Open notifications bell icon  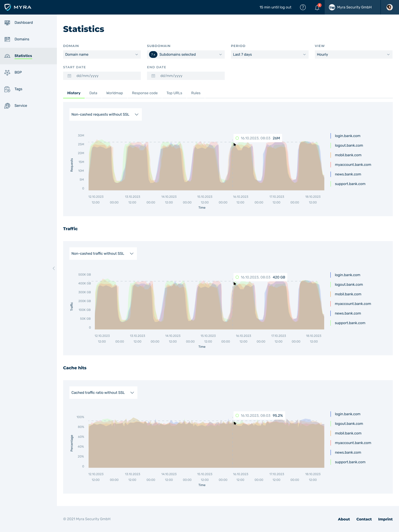point(317,8)
